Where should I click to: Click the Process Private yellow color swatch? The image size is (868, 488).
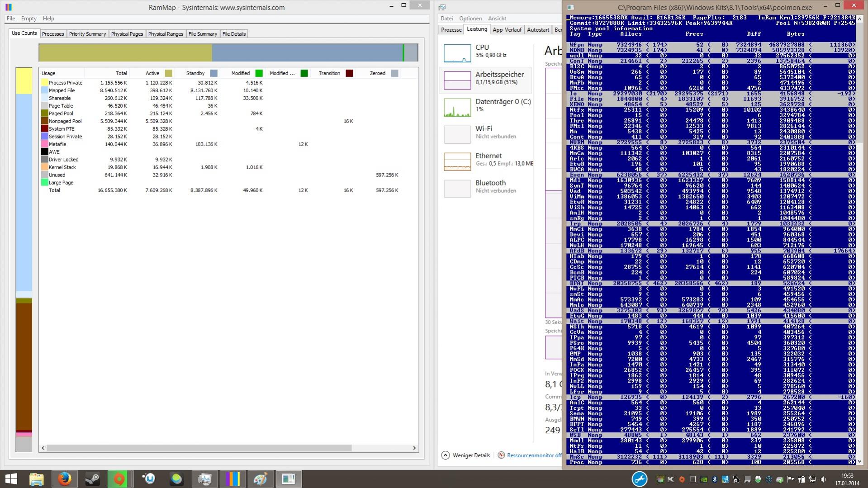coord(45,83)
